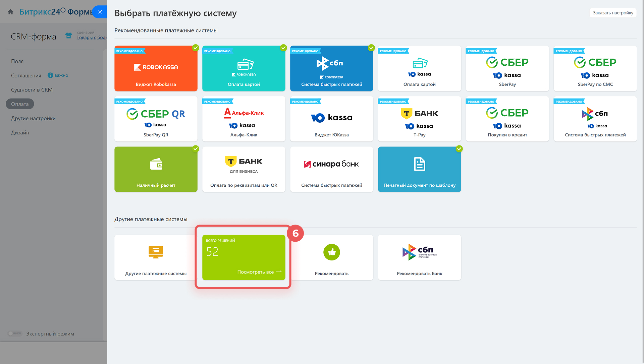644x364 pixels.
Task: Click the shirt scenario icon
Action: tap(68, 35)
